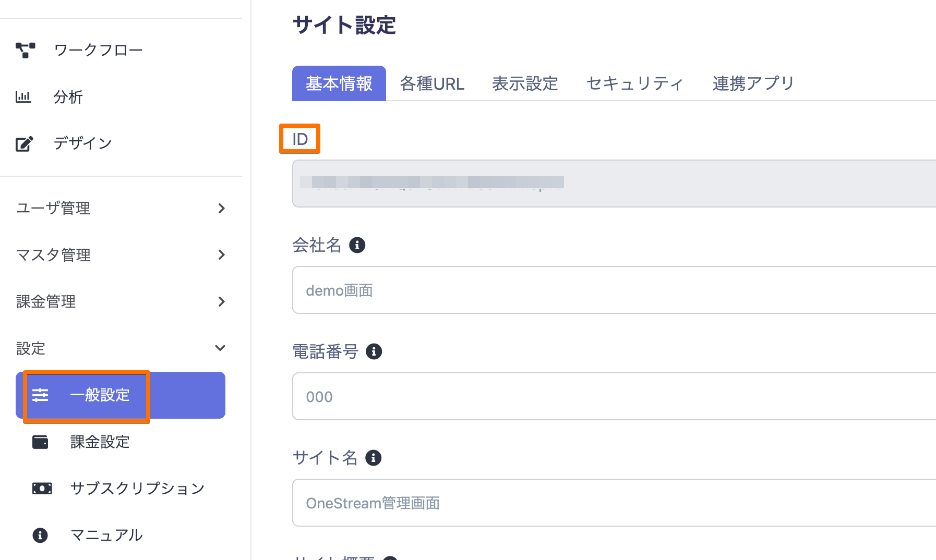The height and width of the screenshot is (560, 936).
Task: Click info icon next to 会社名
Action: [x=357, y=245]
